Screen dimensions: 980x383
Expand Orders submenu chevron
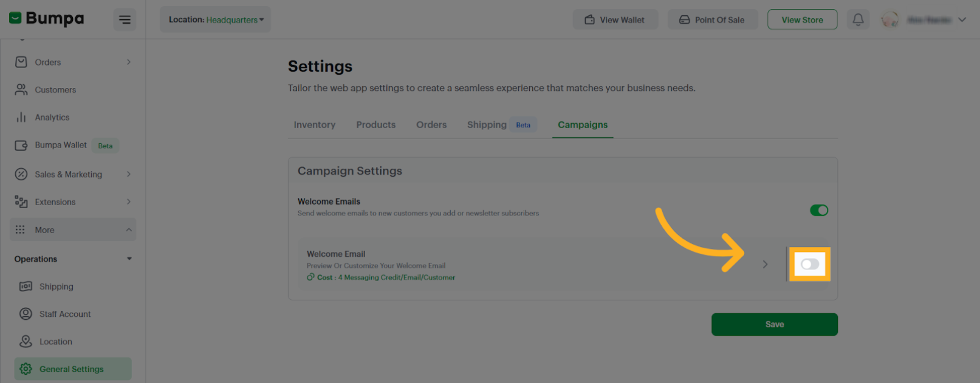[129, 62]
